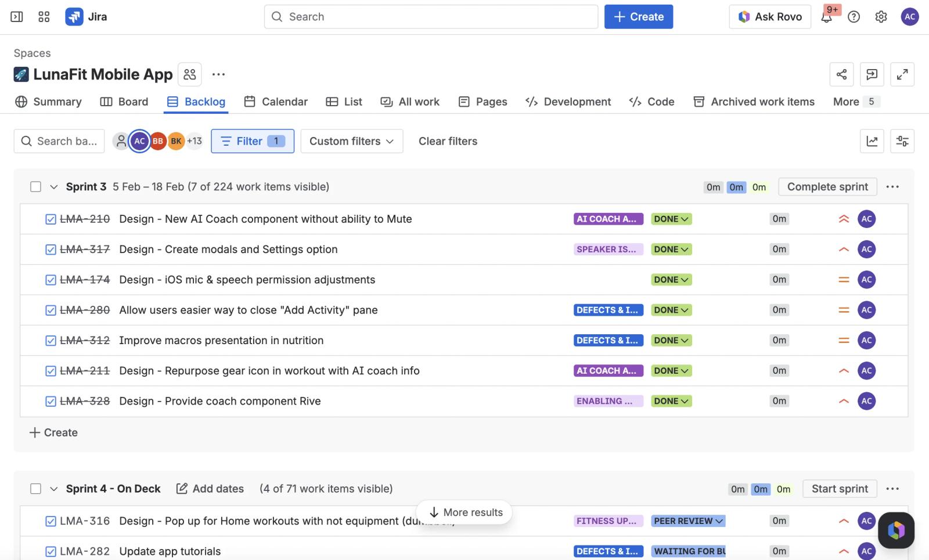Select the BB assignee filter avatar
This screenshot has height=560, width=929.
(x=158, y=141)
